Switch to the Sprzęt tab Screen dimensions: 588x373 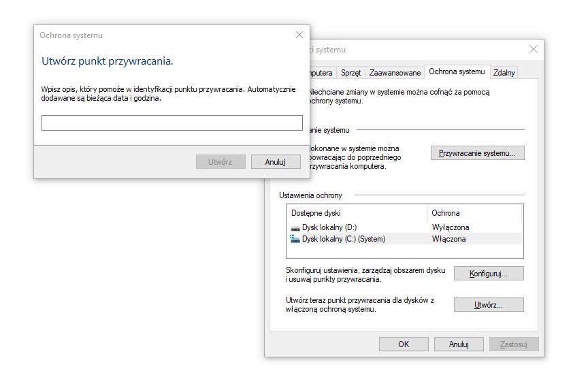[x=350, y=73]
